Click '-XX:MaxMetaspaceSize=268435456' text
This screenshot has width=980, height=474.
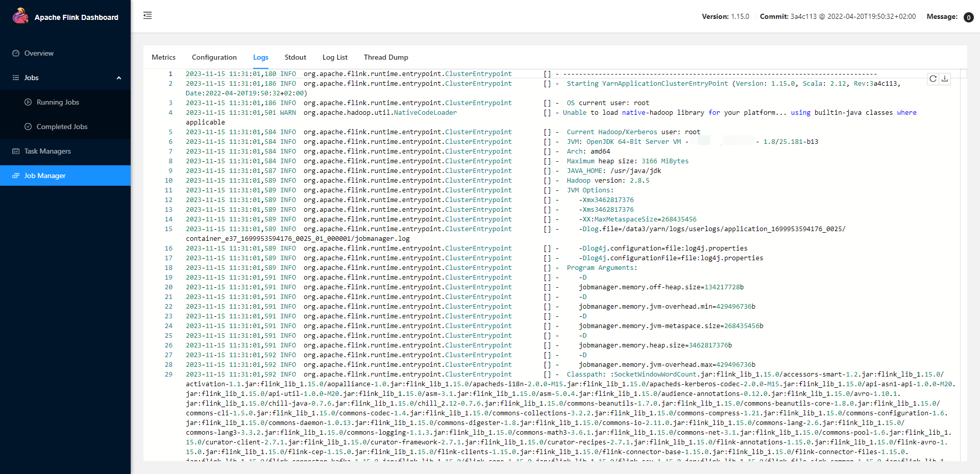tap(638, 219)
